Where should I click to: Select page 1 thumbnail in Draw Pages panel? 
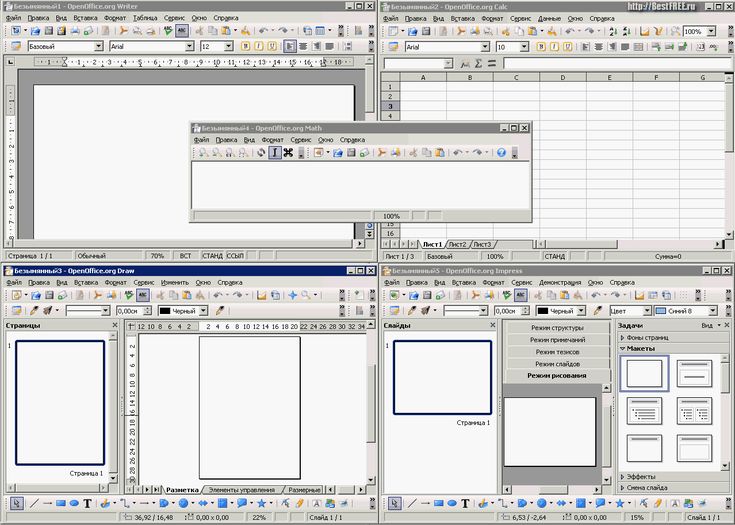coord(60,403)
